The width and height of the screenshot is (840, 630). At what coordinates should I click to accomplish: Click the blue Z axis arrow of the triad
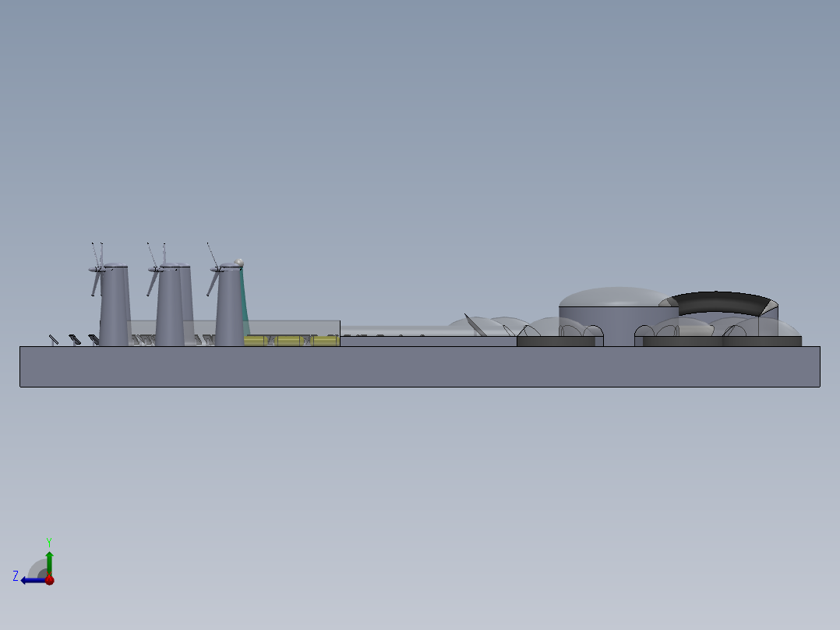pos(32,580)
